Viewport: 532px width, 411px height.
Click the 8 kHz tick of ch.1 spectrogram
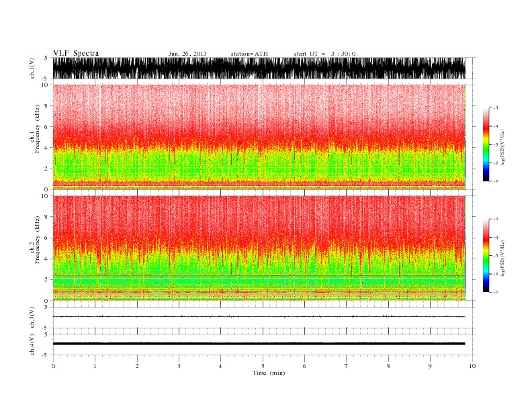pyautogui.click(x=46, y=106)
